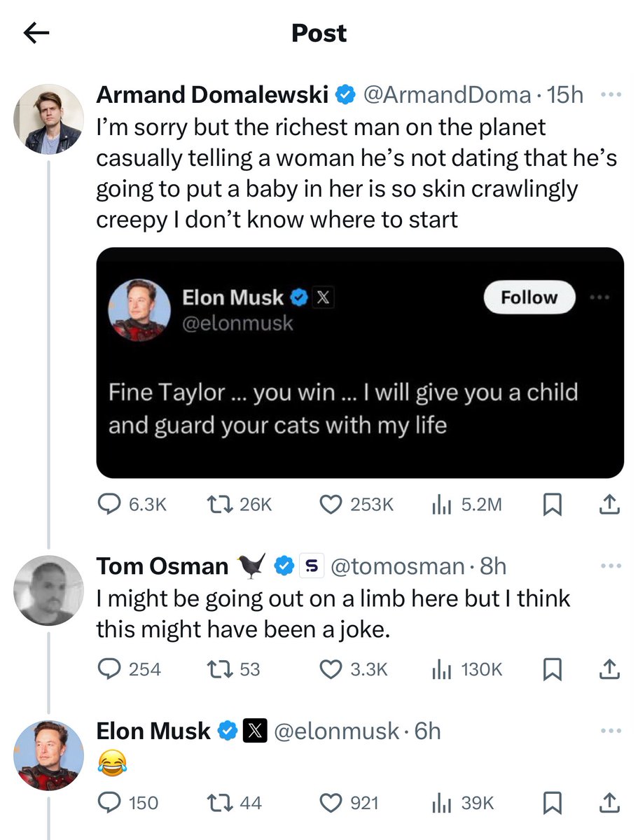Open more options on Elon Musk's reply
The image size is (638, 840).
(611, 731)
